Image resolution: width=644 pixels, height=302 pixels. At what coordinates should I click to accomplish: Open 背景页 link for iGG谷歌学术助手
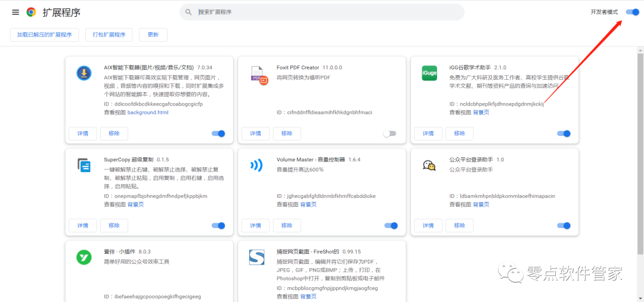(481, 113)
